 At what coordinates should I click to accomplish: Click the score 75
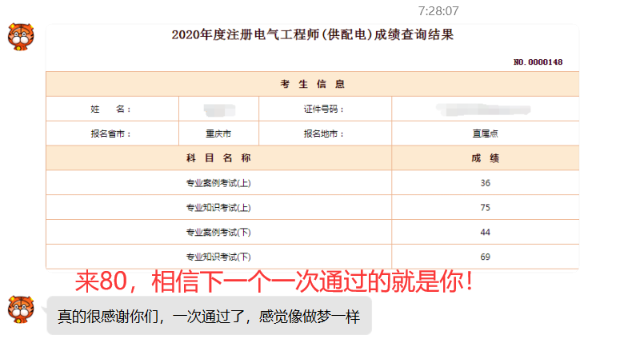[485, 207]
